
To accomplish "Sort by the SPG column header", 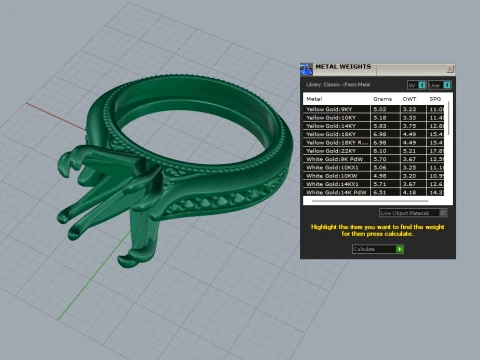I will tap(435, 99).
